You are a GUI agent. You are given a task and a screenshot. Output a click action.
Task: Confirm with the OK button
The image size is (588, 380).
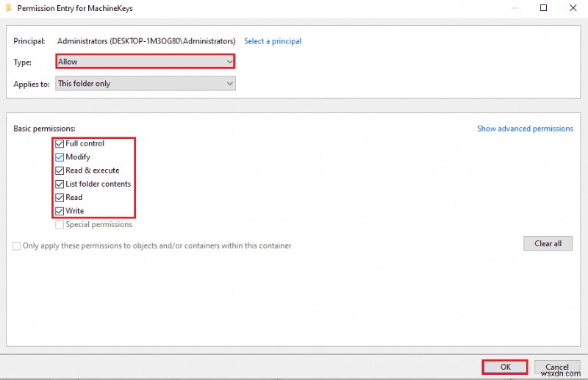pos(505,367)
